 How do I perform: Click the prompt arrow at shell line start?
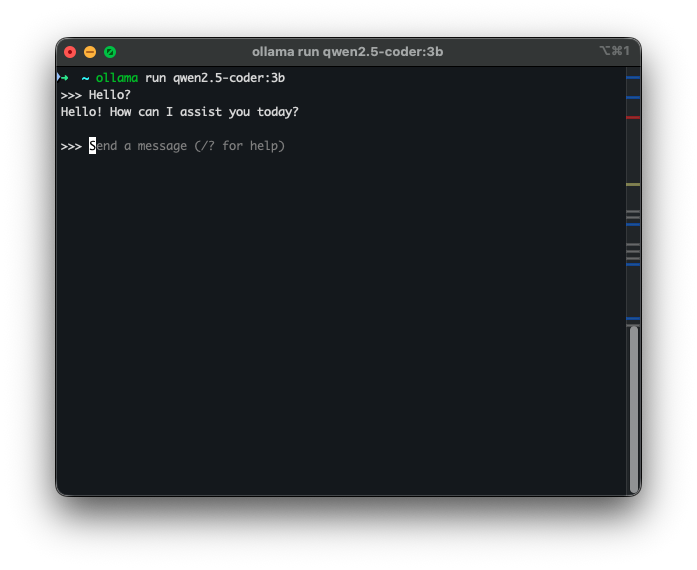[63, 78]
